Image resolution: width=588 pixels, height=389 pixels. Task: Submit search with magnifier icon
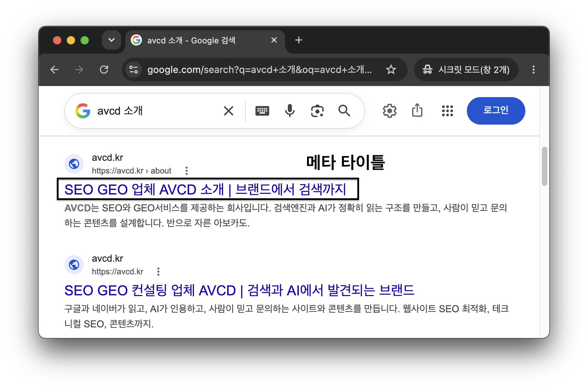point(344,111)
